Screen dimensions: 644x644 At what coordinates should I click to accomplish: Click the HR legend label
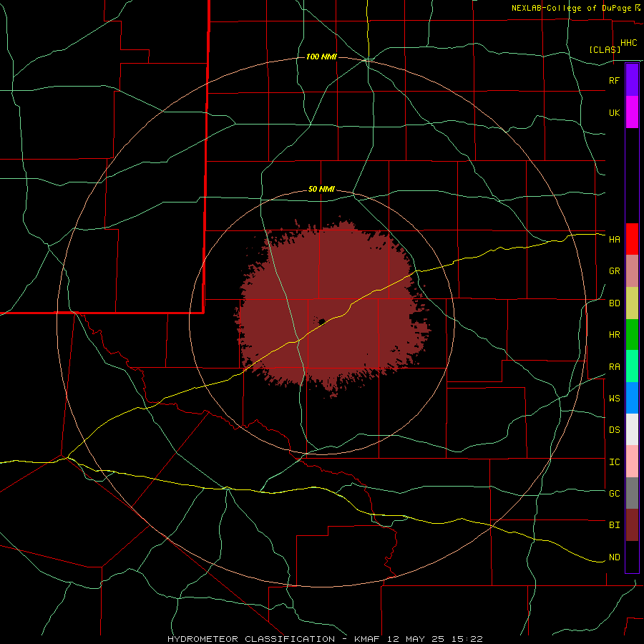pos(614,335)
